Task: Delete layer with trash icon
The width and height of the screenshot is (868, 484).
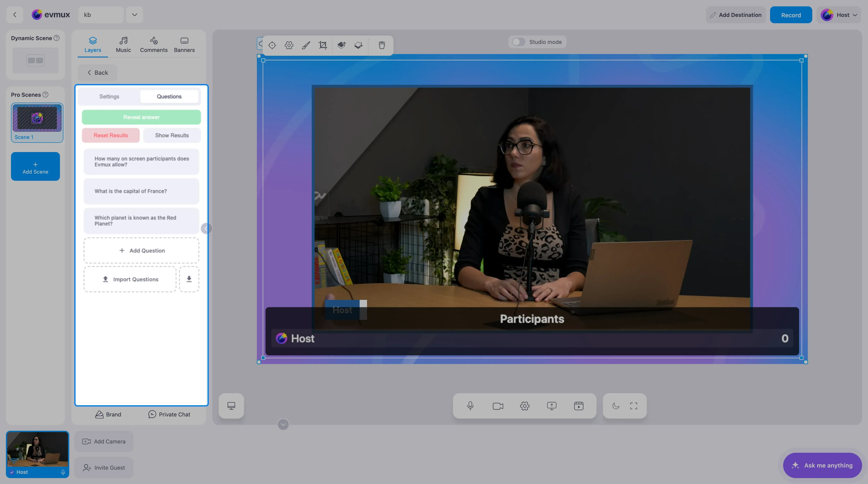Action: (x=382, y=45)
